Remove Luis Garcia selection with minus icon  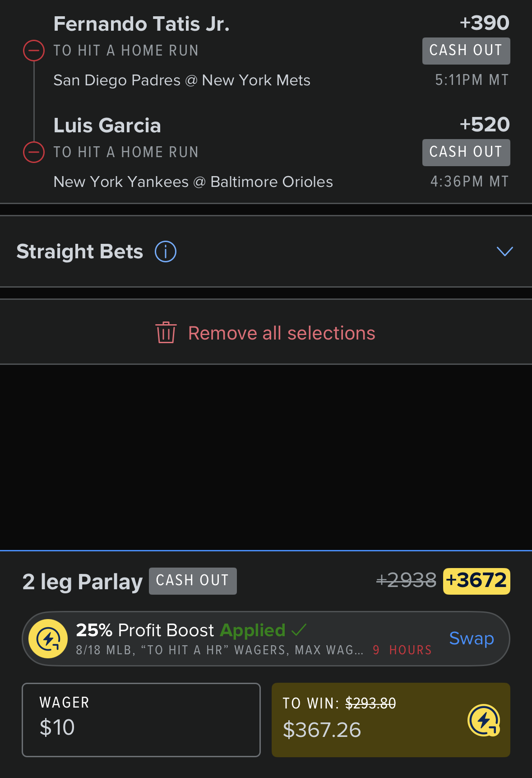[34, 152]
